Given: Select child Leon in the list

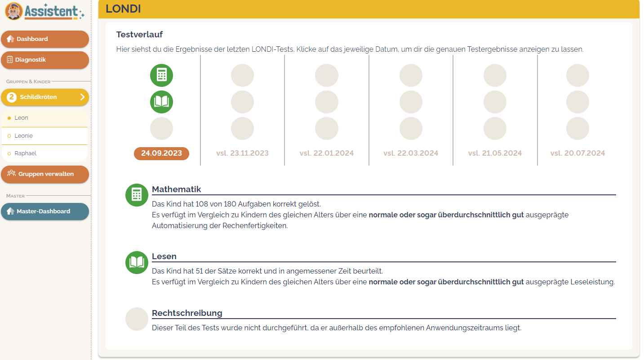Looking at the screenshot, I should 21,118.
